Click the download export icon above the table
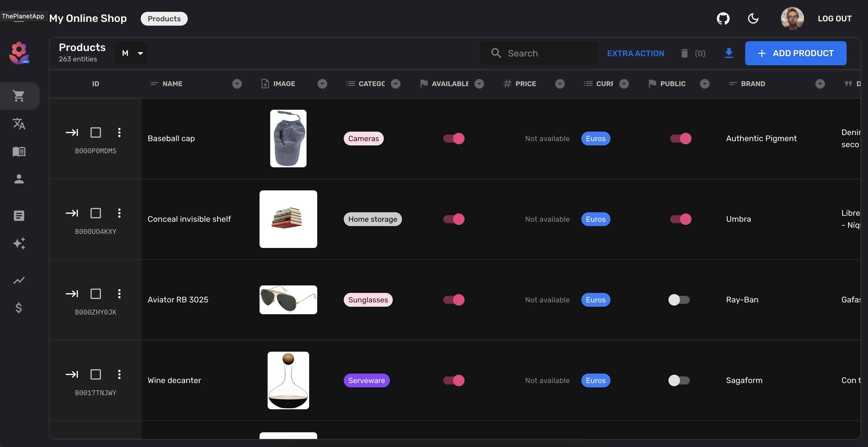This screenshot has width=868, height=447. tap(729, 53)
